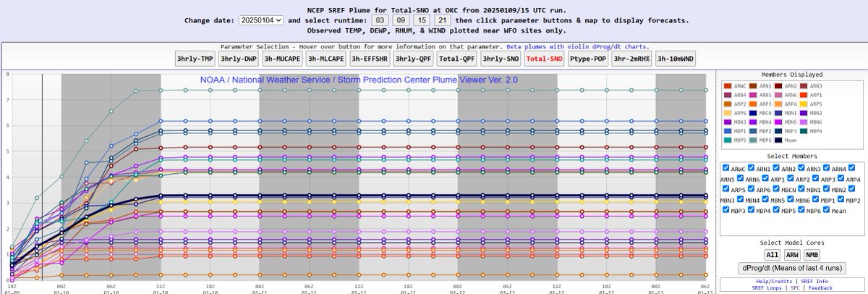Select the Total-QPF parameter button
The width and height of the screenshot is (868, 294).
point(456,59)
